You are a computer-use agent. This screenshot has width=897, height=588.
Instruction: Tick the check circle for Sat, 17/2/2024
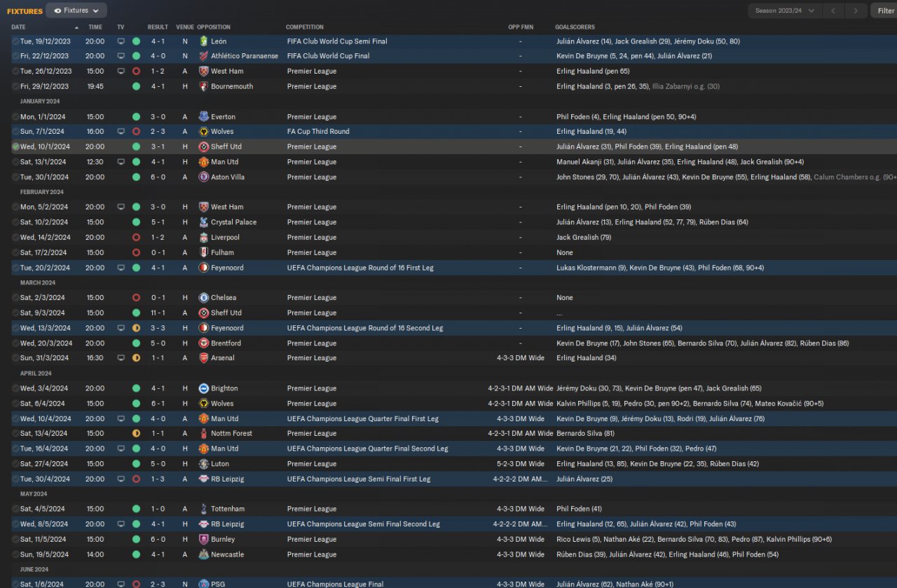[x=15, y=252]
